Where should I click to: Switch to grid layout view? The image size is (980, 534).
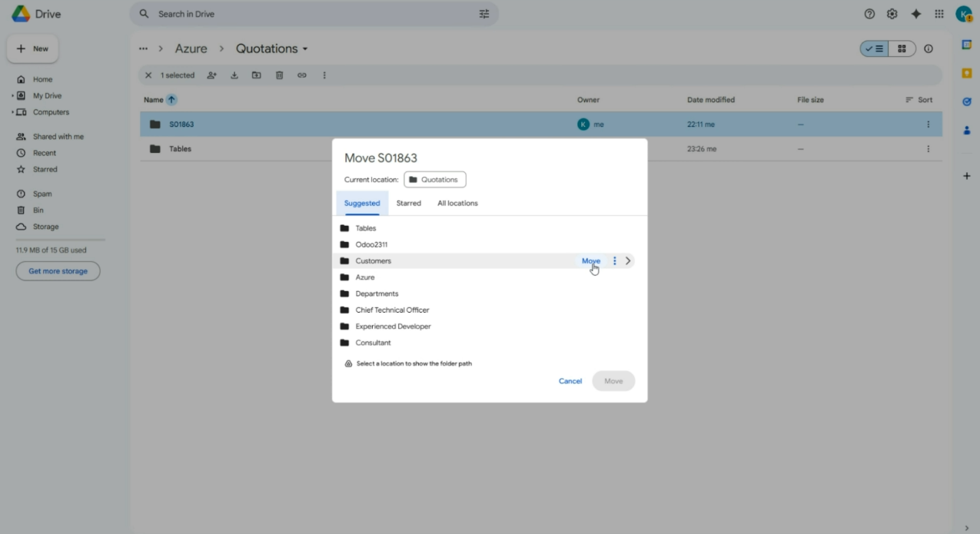coord(902,48)
